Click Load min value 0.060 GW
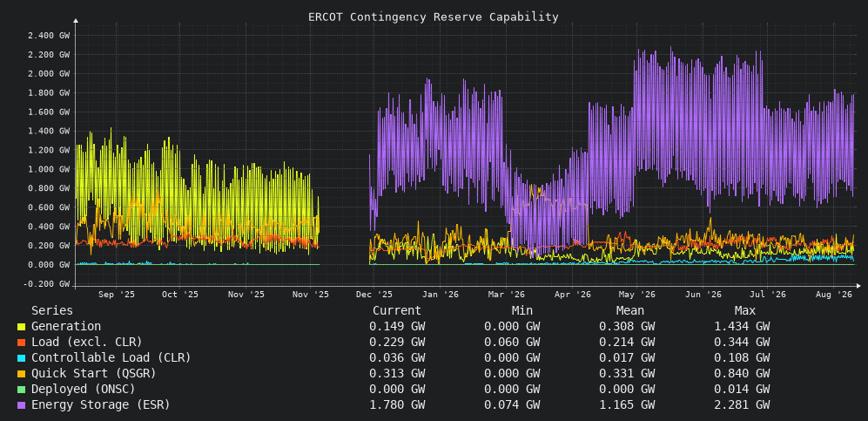The width and height of the screenshot is (868, 421). 512,343
